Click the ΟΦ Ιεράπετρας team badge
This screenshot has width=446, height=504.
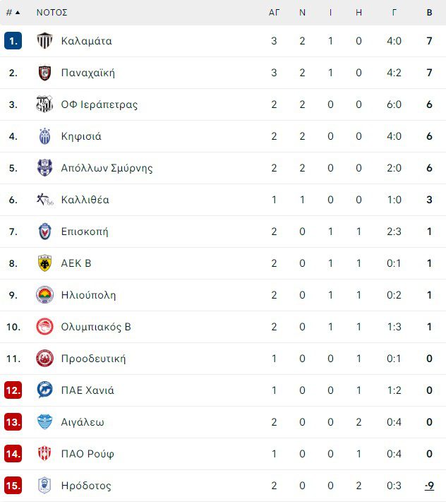[44, 104]
